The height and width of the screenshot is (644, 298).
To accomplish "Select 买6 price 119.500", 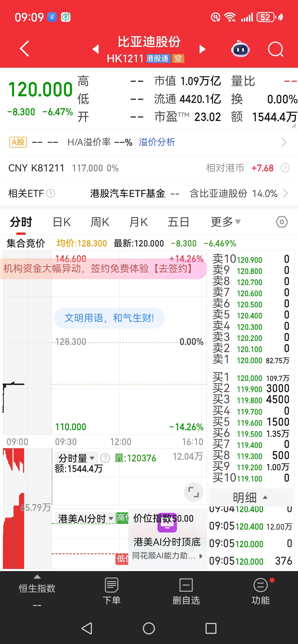I will click(250, 434).
